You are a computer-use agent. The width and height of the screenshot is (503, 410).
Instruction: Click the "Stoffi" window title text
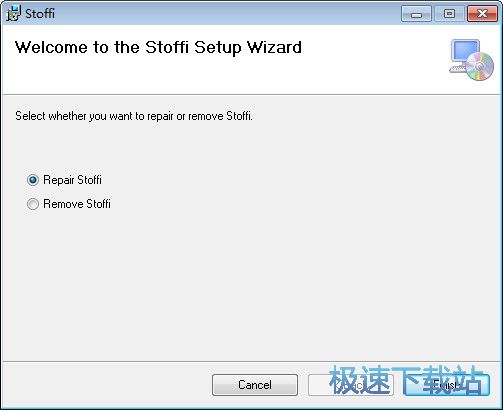click(x=40, y=14)
